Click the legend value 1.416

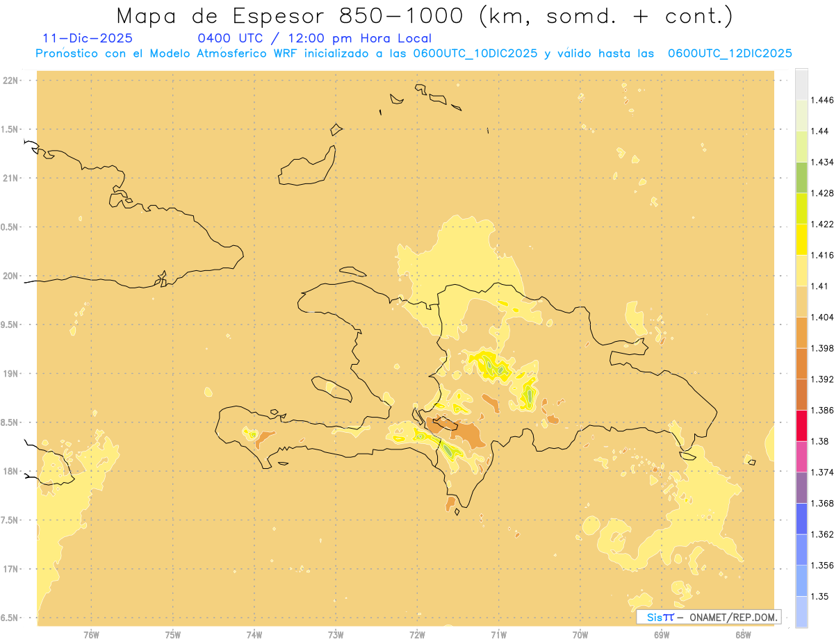click(x=822, y=255)
